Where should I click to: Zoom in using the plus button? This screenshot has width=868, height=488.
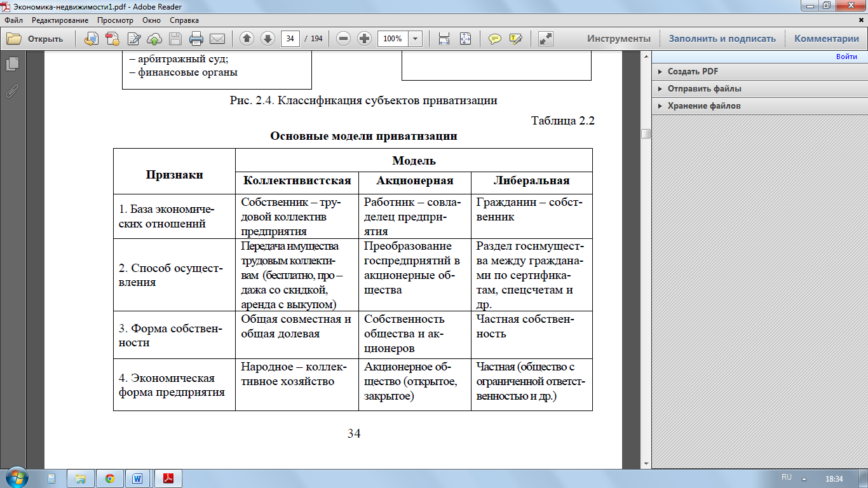(x=364, y=39)
